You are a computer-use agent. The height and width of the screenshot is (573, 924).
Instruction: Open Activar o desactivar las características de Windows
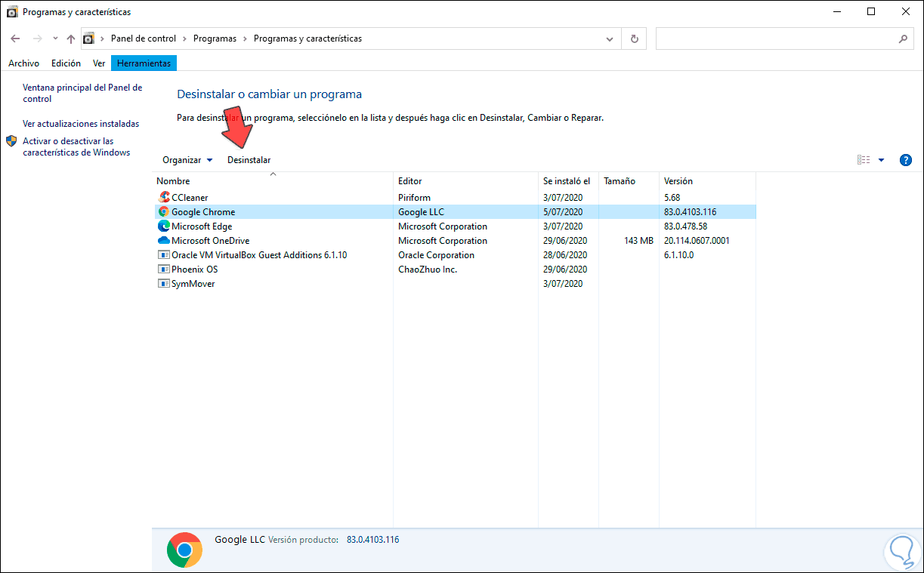click(x=76, y=146)
